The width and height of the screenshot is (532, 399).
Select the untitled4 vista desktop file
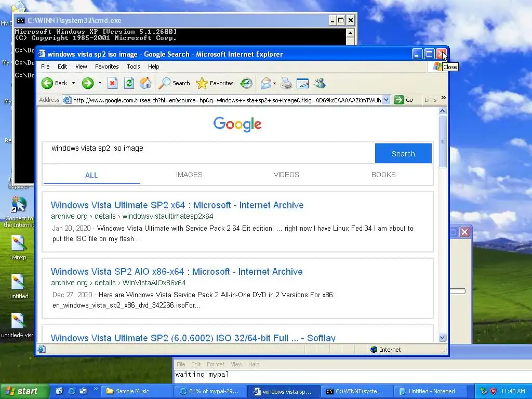click(x=17, y=326)
